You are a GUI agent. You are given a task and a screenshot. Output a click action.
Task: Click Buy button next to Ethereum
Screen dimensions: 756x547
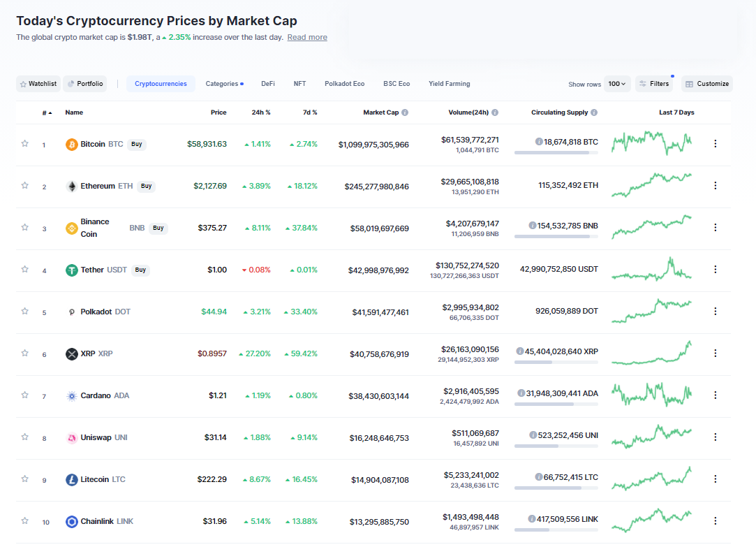point(146,187)
